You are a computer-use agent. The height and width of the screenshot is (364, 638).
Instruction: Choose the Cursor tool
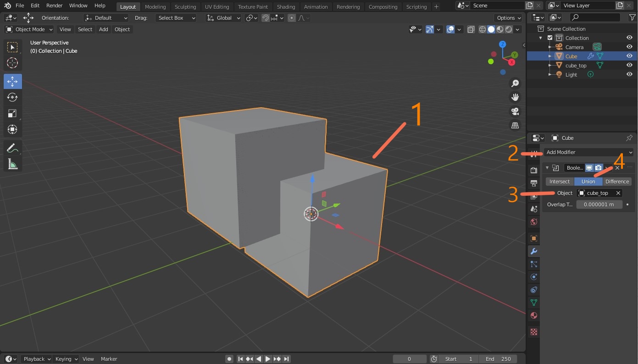(x=12, y=63)
